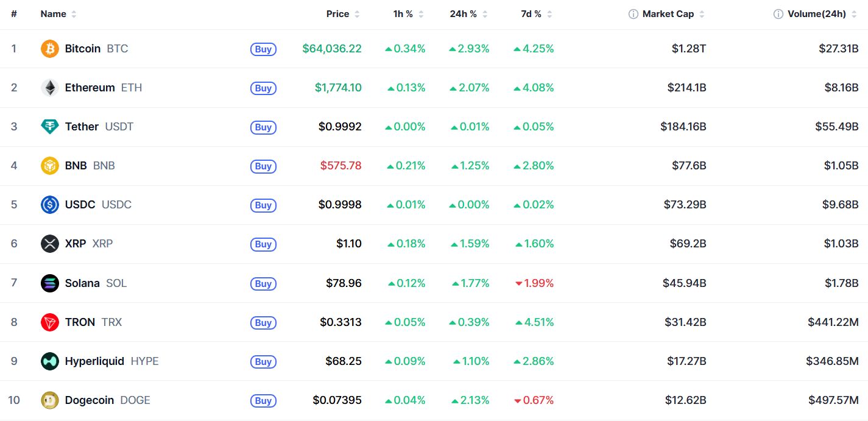Sort the table by Price column
This screenshot has width=868, height=421.
[343, 14]
